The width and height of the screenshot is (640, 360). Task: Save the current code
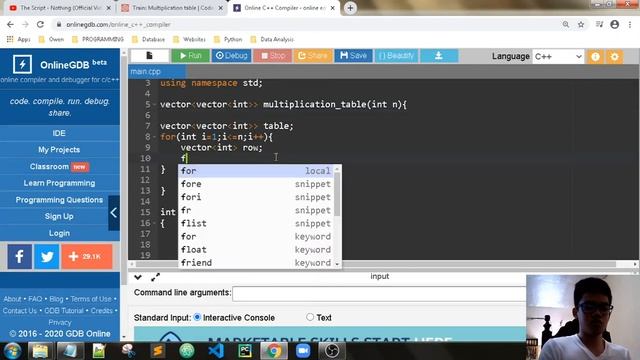(x=353, y=56)
